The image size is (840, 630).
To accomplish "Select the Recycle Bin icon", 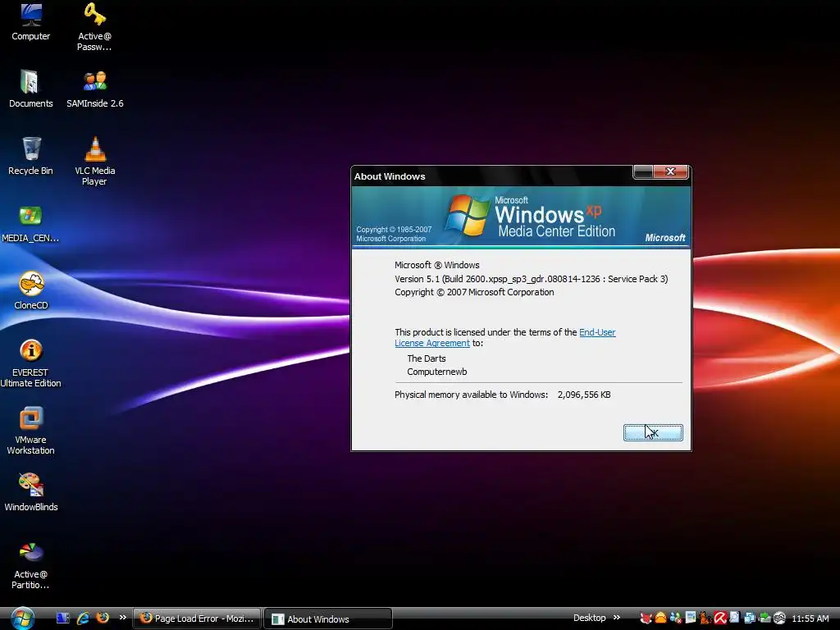I will click(30, 156).
